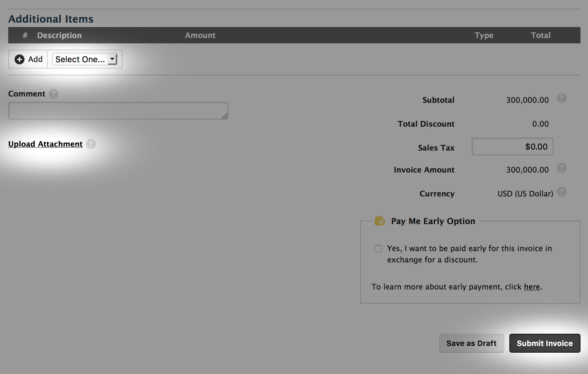Click the Total Discount value 0.00
The image size is (588, 374).
coord(540,124)
